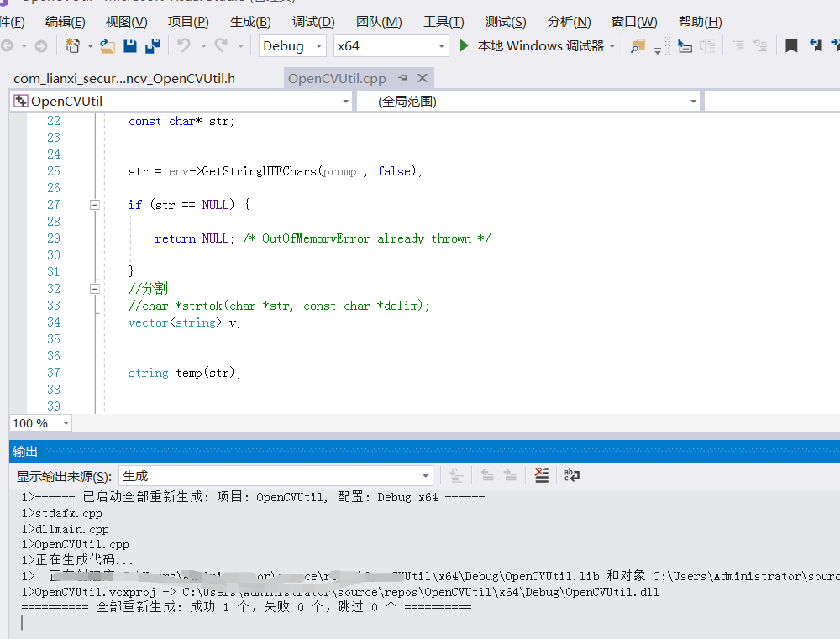Switch to com_lianxi_secur...ncv_OpenCVUtil.h tab
This screenshot has height=639, width=840.
click(124, 79)
